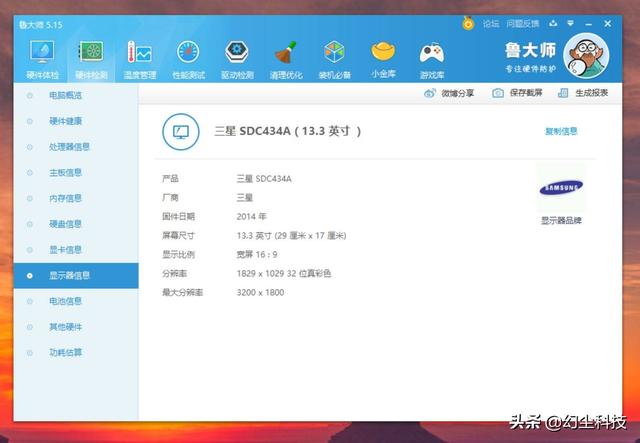Click the 保存截屏 camera icon
Viewport: 640px width, 443px height.
[498, 93]
